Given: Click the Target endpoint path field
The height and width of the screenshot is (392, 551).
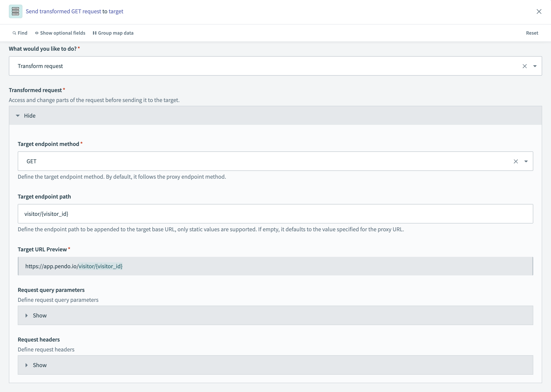Looking at the screenshot, I should (275, 214).
